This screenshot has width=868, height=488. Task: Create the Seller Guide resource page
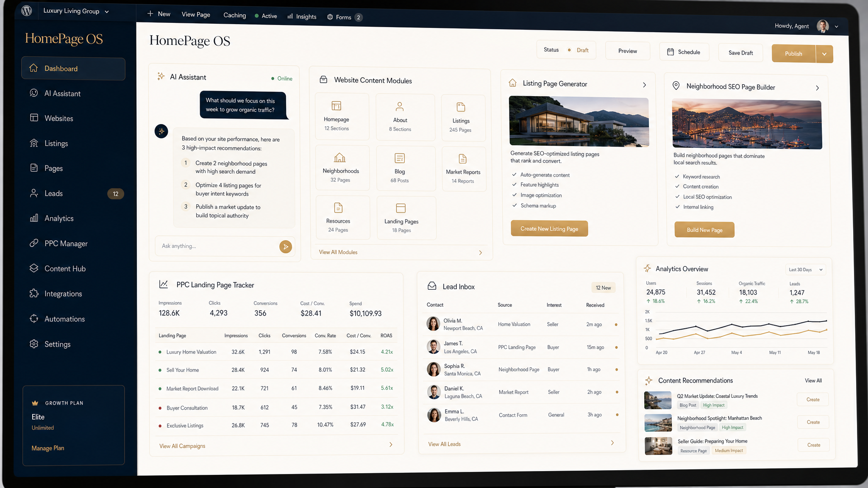click(x=813, y=445)
